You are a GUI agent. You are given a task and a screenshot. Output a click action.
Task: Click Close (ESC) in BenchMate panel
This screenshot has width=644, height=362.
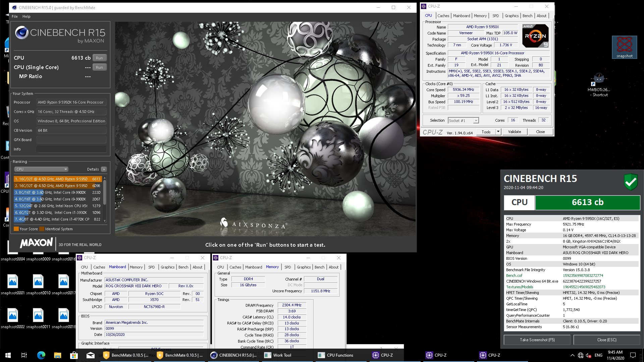tap(606, 340)
